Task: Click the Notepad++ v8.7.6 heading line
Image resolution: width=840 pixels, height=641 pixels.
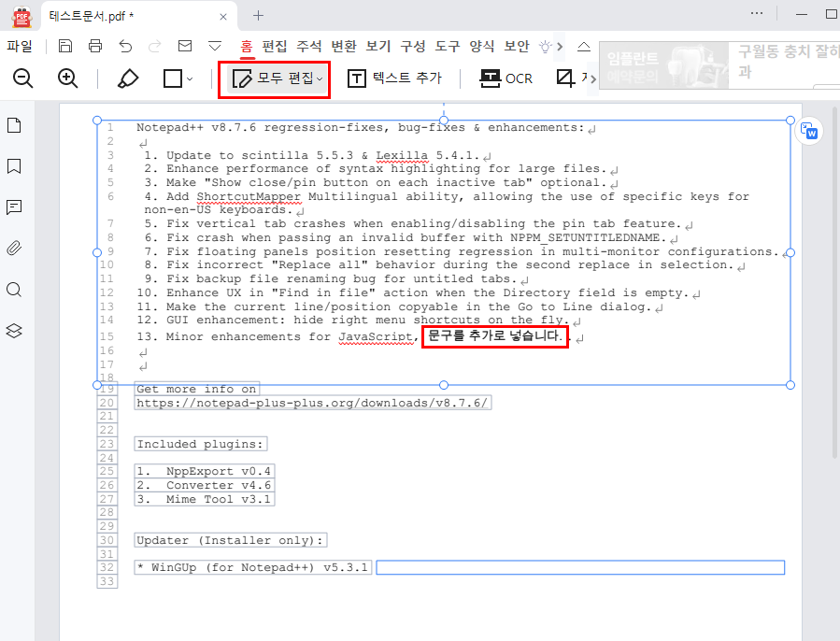Action: (360, 128)
